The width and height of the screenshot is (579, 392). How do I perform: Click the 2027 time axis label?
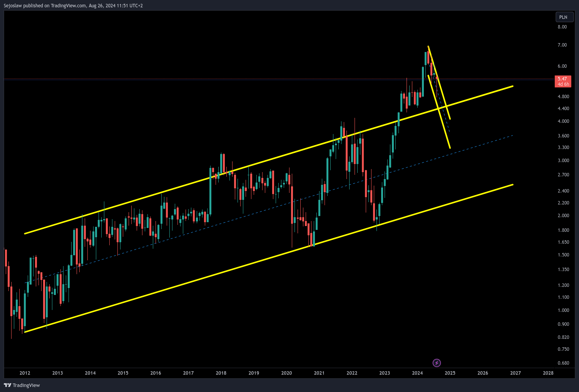tap(515, 373)
